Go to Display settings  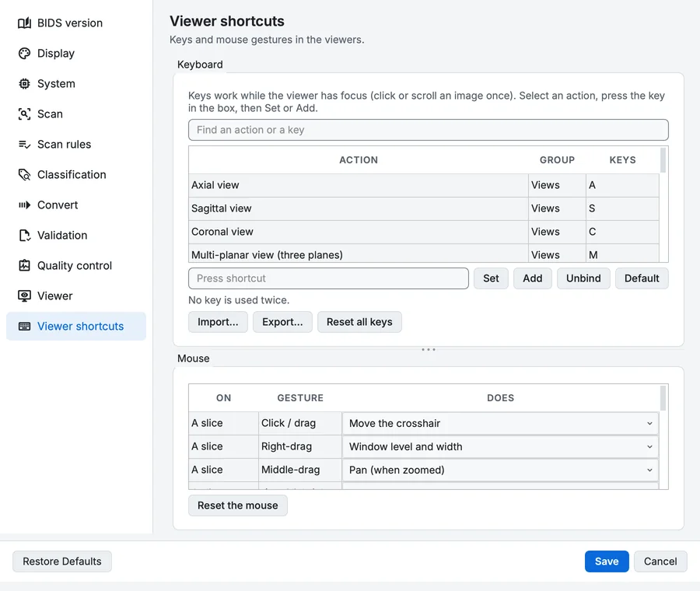[x=76, y=53]
